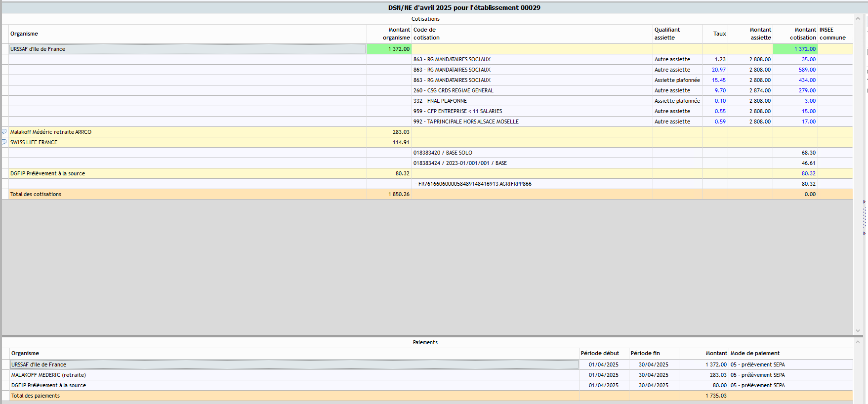Viewport: 868px width, 404px height.
Task: Click the INSEE commune column header
Action: [x=835, y=34]
